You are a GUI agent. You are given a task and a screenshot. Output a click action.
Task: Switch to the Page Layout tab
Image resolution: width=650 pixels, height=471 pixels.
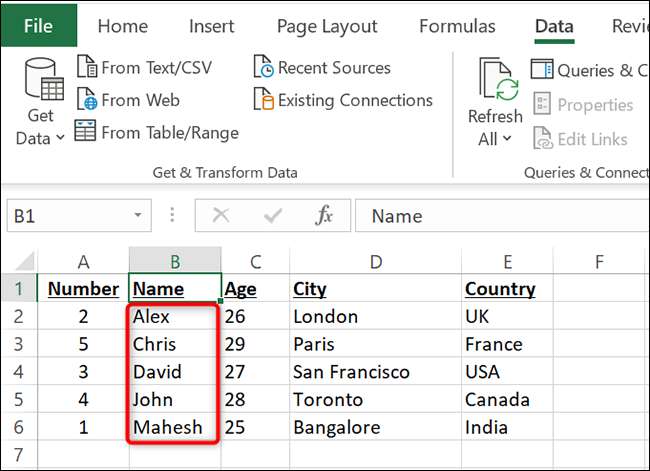pyautogui.click(x=327, y=26)
